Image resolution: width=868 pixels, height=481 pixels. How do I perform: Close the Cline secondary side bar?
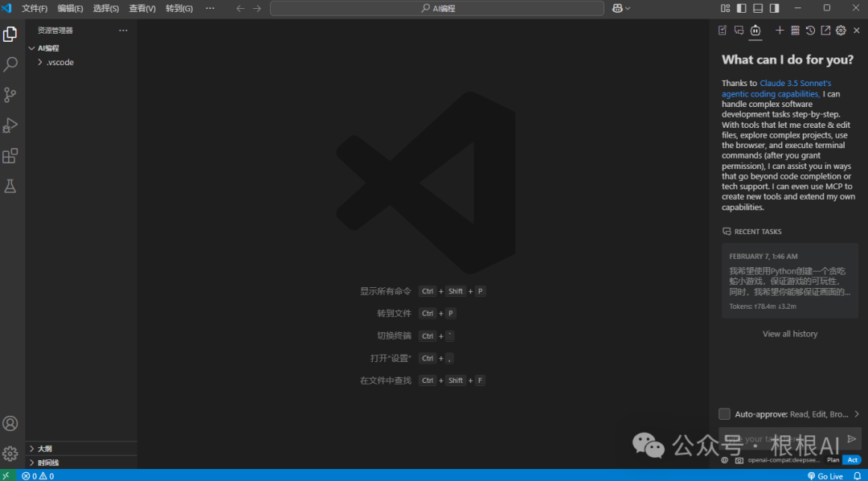(x=857, y=31)
